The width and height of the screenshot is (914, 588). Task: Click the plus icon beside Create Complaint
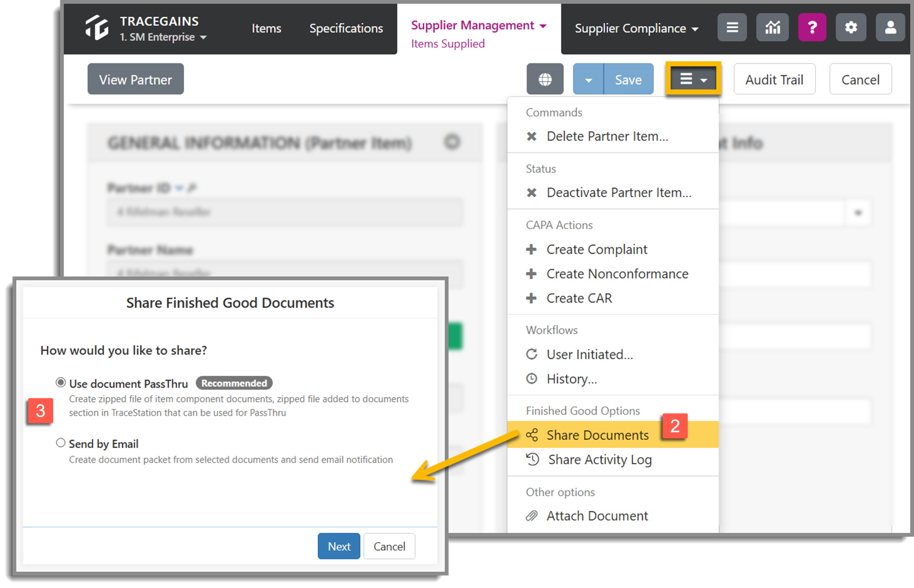pyautogui.click(x=531, y=249)
